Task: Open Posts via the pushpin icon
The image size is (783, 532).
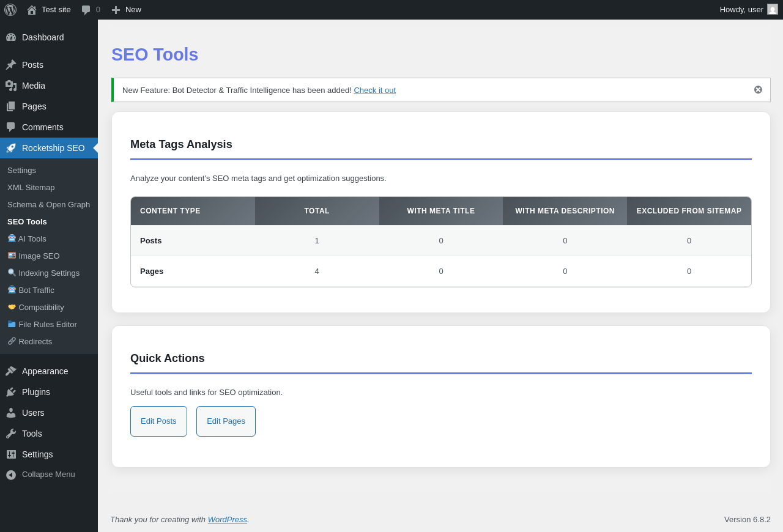Action: click(11, 65)
